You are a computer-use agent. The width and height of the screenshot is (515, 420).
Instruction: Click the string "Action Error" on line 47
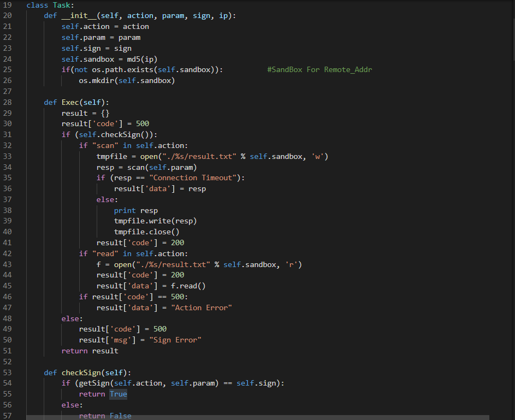pyautogui.click(x=202, y=307)
